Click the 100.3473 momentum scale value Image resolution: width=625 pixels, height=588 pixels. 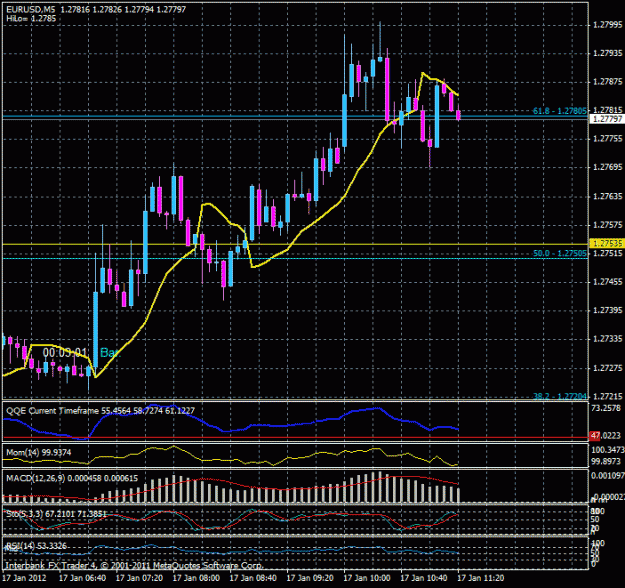point(608,450)
